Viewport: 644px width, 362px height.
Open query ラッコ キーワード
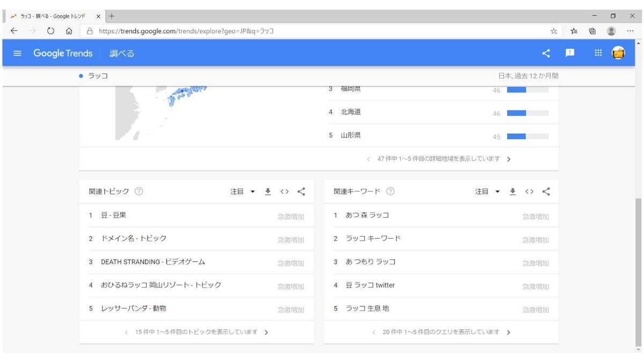coord(441,239)
